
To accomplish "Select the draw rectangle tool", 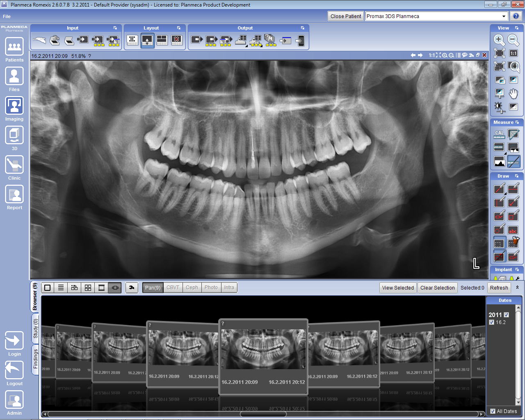I will [514, 216].
